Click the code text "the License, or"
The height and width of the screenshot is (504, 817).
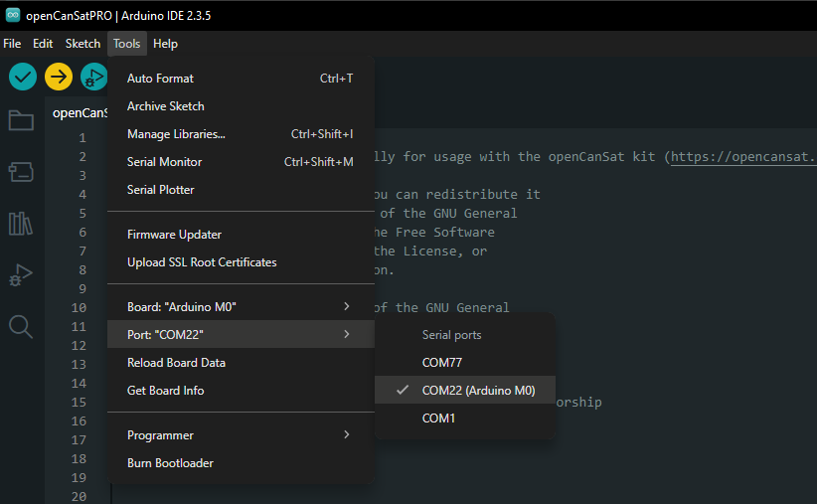(x=430, y=252)
